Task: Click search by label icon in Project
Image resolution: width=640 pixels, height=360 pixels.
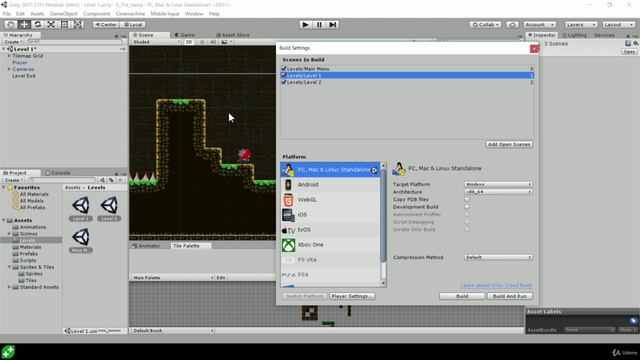Action: pyautogui.click(x=111, y=180)
